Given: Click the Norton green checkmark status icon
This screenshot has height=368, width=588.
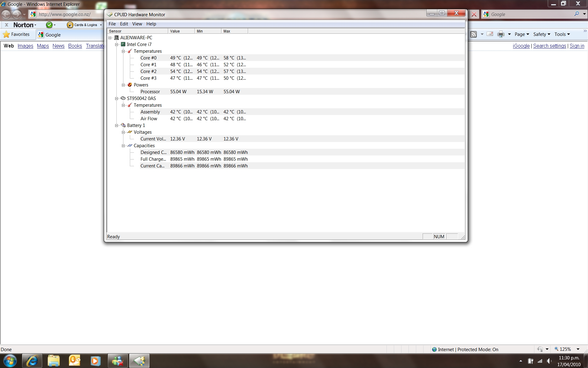Looking at the screenshot, I should click(x=49, y=25).
